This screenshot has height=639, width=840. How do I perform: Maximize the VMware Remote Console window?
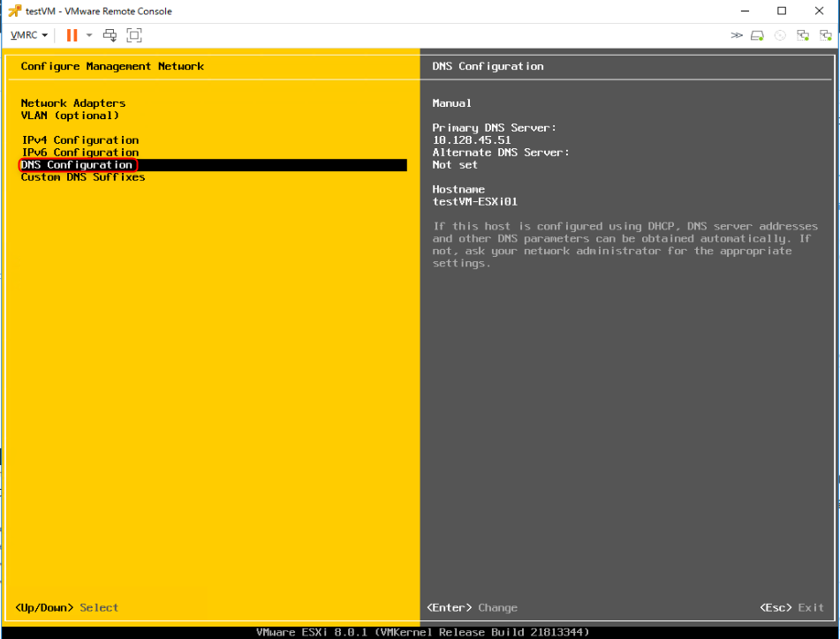coord(782,11)
